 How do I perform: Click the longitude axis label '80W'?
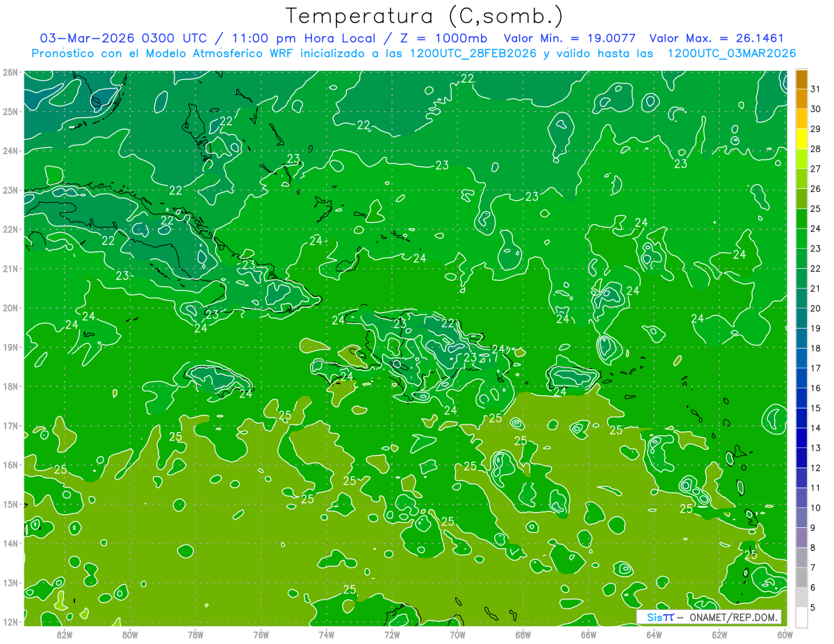[x=130, y=634]
